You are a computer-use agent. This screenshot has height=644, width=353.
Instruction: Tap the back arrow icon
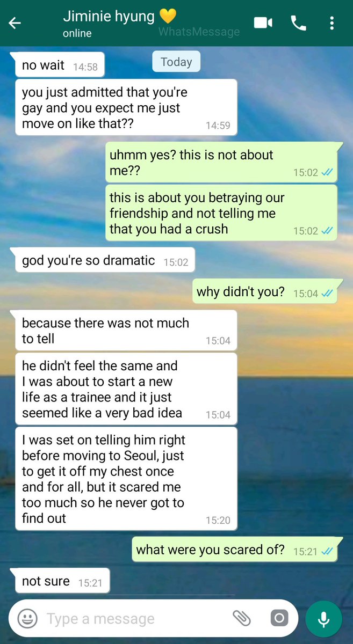point(15,23)
